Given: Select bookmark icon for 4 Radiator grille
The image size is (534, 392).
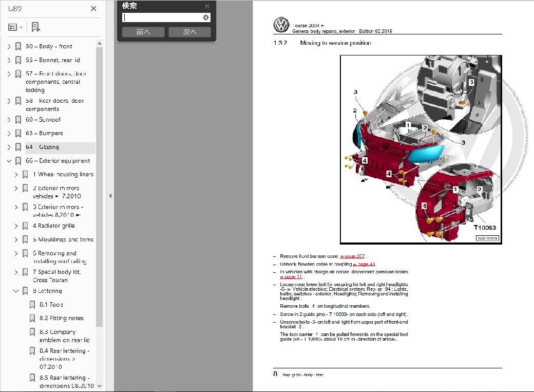Looking at the screenshot, I should click(25, 226).
